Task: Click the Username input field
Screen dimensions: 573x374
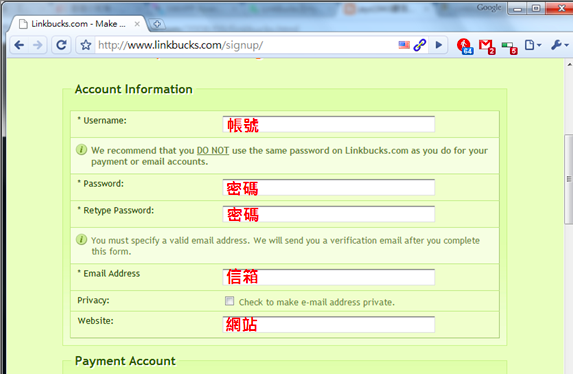Action: pyautogui.click(x=329, y=124)
